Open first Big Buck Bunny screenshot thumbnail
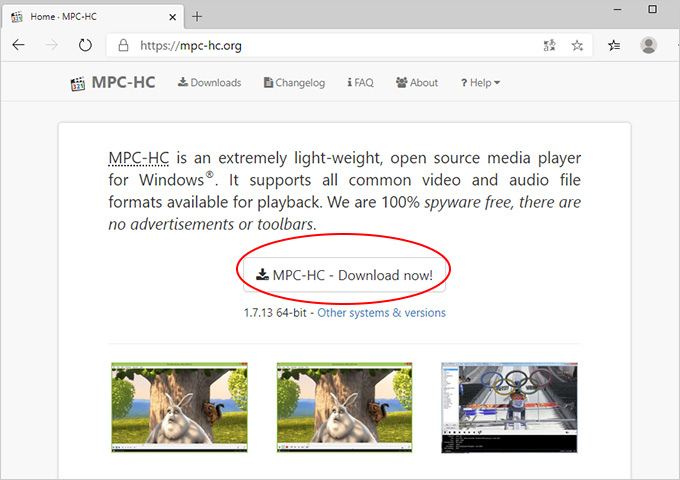Image resolution: width=680 pixels, height=480 pixels. coord(180,408)
